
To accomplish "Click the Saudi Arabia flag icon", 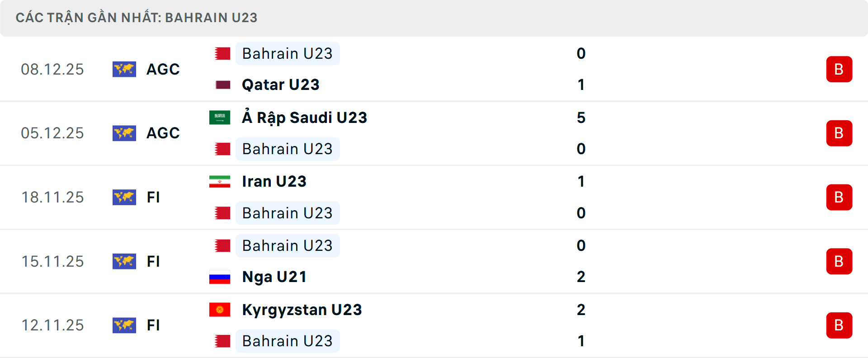I will pos(220,118).
